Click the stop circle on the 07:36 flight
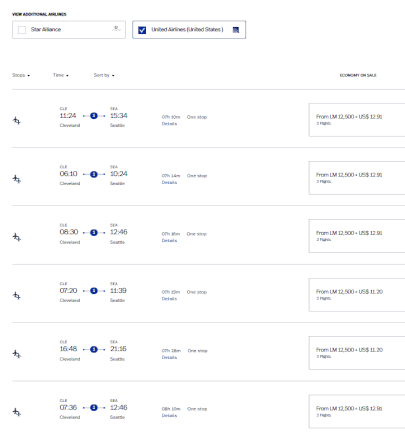This screenshot has width=405, height=435. [x=94, y=408]
